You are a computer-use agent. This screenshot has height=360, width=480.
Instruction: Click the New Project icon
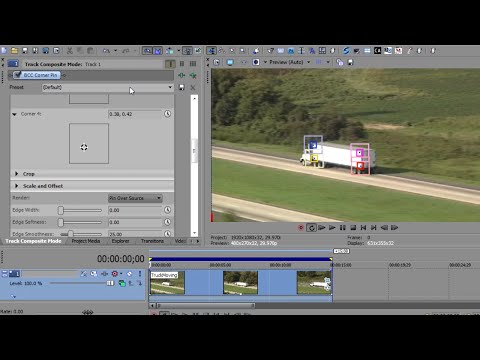point(4,51)
